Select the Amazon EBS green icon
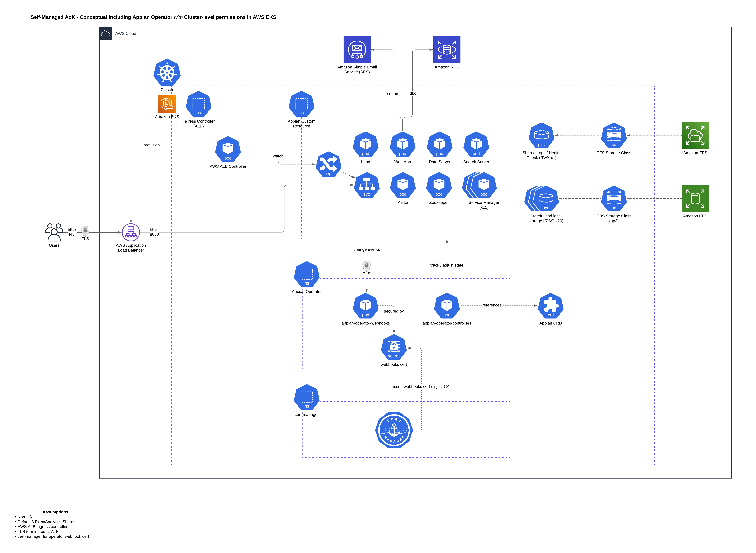The height and width of the screenshot is (553, 756). (x=695, y=199)
